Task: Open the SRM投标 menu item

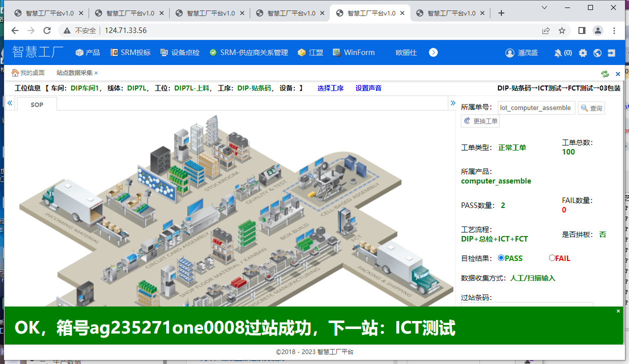Action: click(x=130, y=52)
